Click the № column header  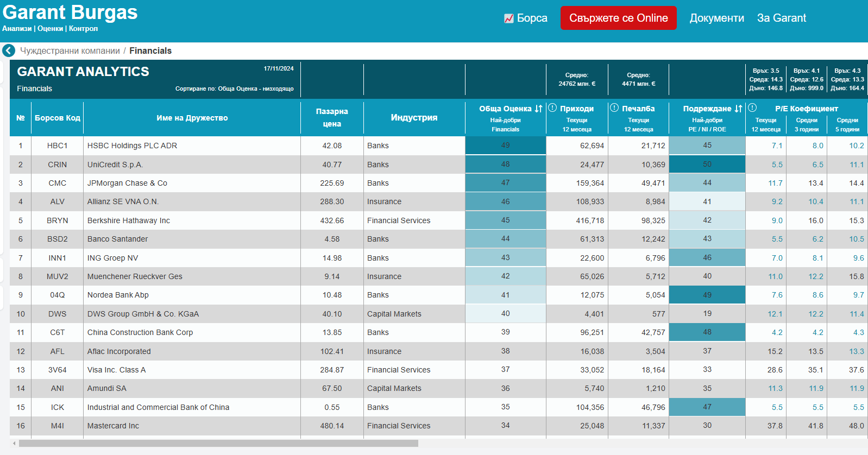21,118
